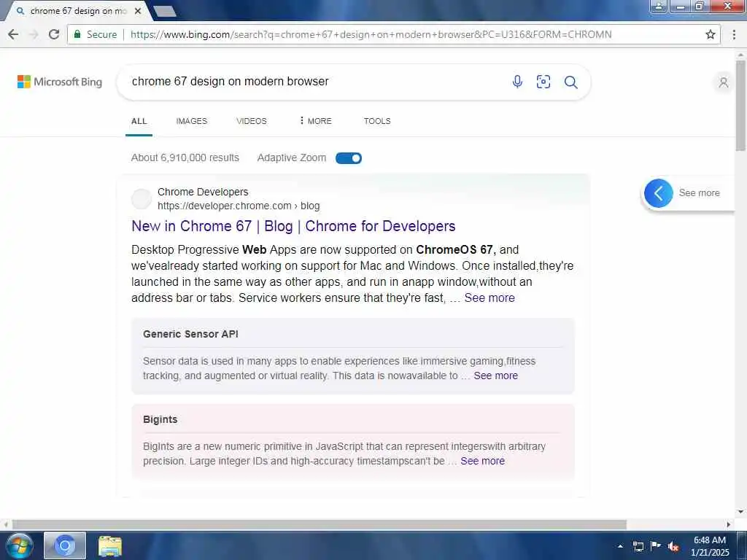Click See more under BigInts
Screen dimensions: 747x560
click(483, 461)
